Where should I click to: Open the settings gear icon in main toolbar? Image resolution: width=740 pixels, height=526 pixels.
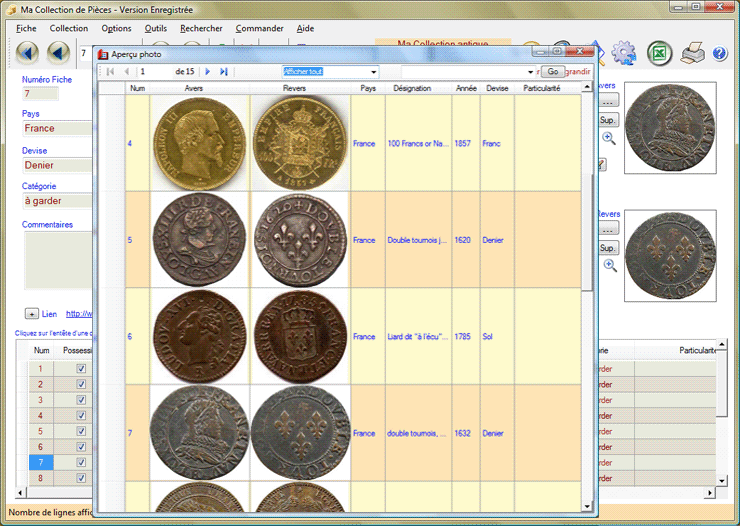624,53
